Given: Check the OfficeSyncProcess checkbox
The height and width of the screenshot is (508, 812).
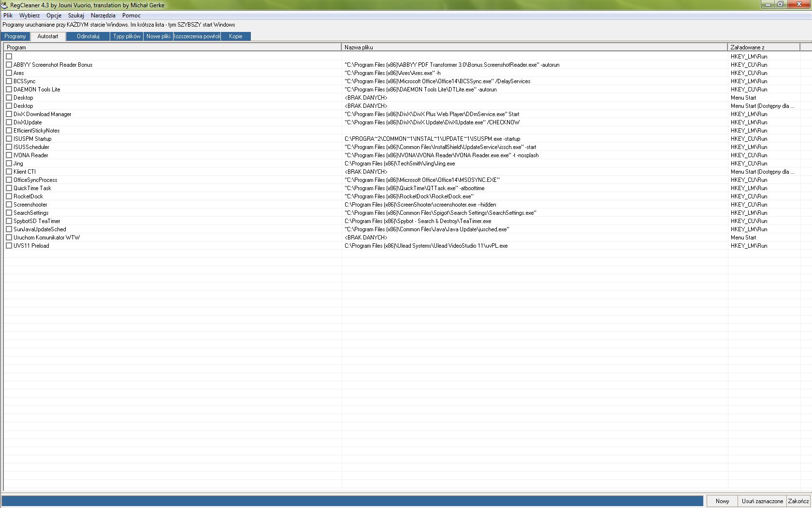Looking at the screenshot, I should [9, 180].
